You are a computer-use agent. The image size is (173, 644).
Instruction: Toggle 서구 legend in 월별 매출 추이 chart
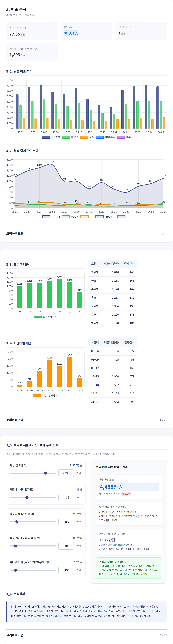(x=87, y=137)
